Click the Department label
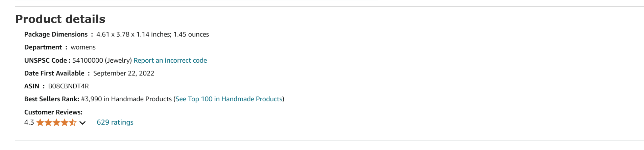This screenshot has width=644, height=150. tap(43, 47)
